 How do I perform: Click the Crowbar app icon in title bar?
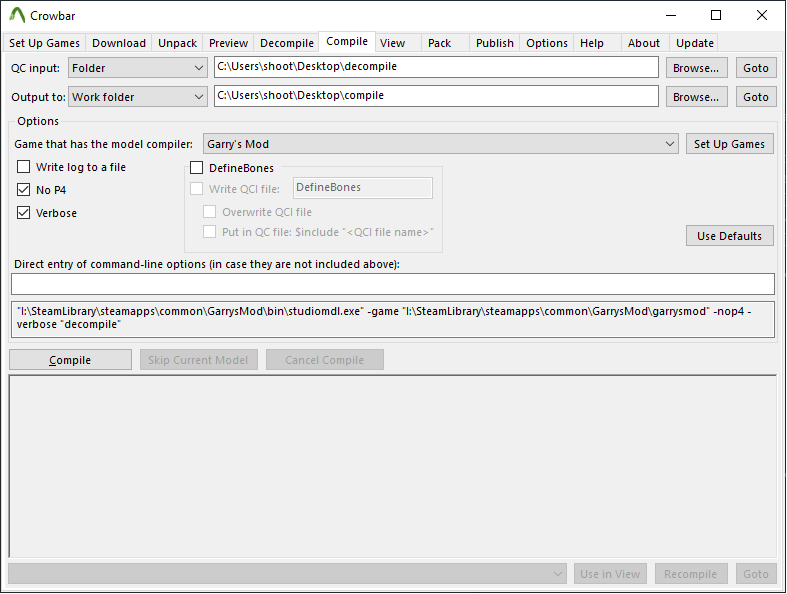click(x=17, y=16)
